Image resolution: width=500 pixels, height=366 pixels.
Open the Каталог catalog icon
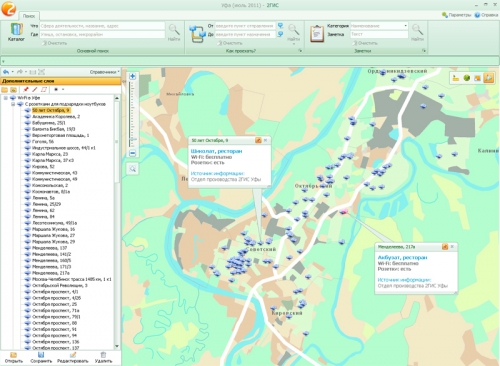[16, 32]
